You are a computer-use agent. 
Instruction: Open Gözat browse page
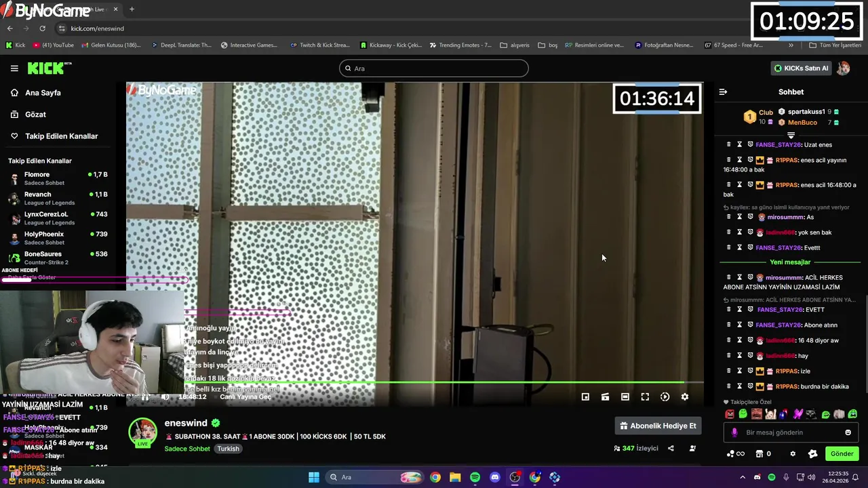click(x=35, y=115)
